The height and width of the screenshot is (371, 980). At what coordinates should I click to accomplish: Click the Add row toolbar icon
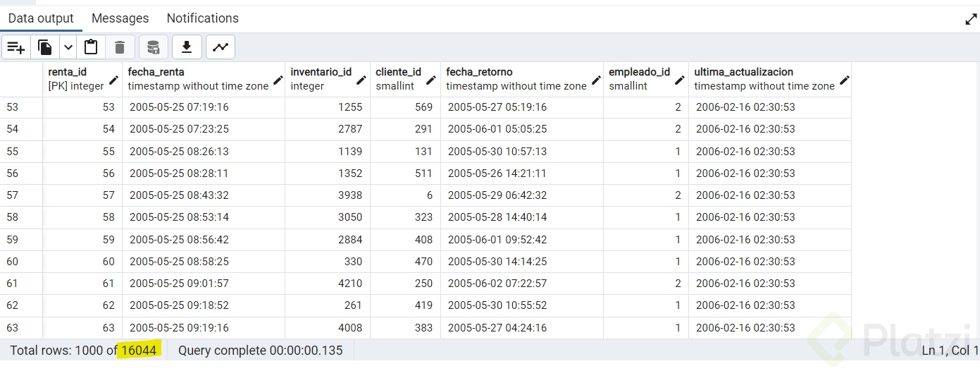point(16,47)
